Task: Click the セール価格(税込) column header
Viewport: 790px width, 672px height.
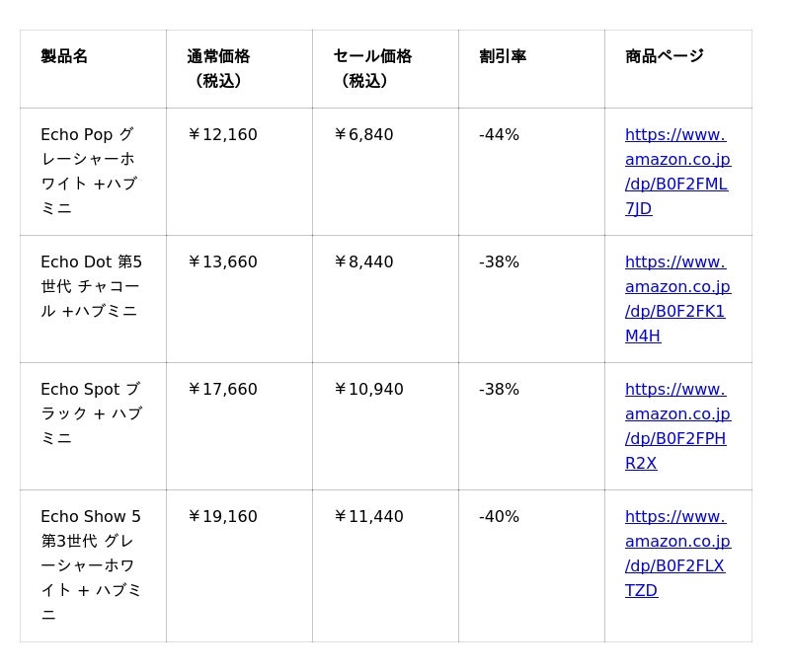Action: (372, 68)
